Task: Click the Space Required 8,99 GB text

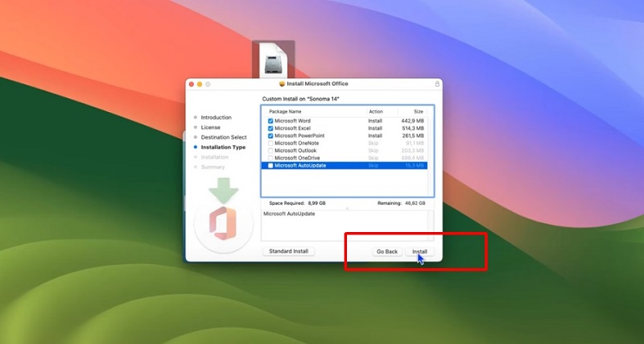Action: tap(297, 203)
